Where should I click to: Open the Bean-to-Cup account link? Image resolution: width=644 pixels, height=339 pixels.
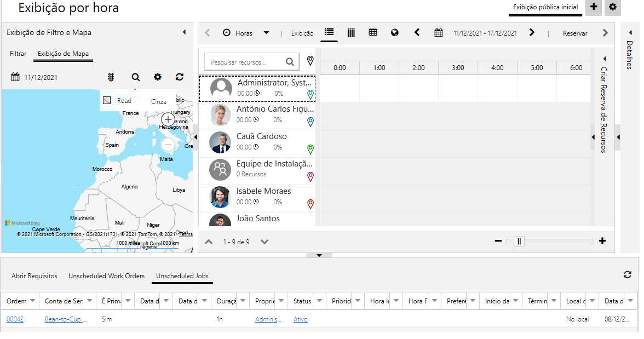tap(66, 319)
